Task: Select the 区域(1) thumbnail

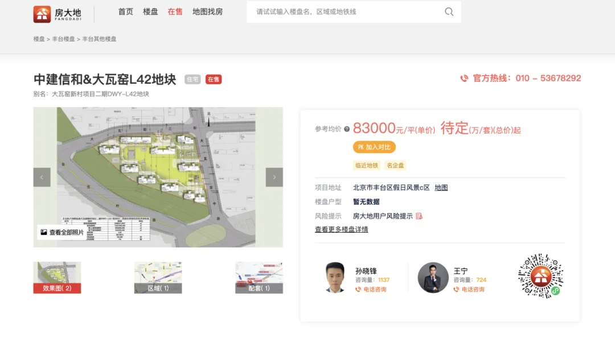Action: 158,278
